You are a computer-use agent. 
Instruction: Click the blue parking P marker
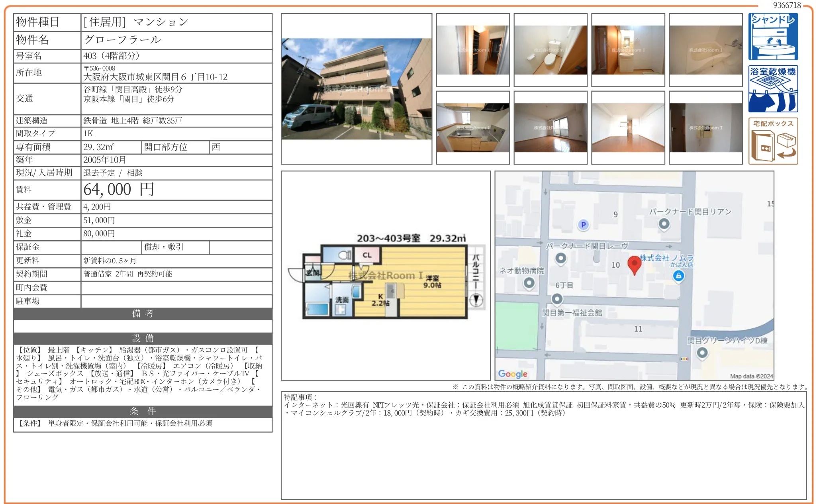point(583,225)
